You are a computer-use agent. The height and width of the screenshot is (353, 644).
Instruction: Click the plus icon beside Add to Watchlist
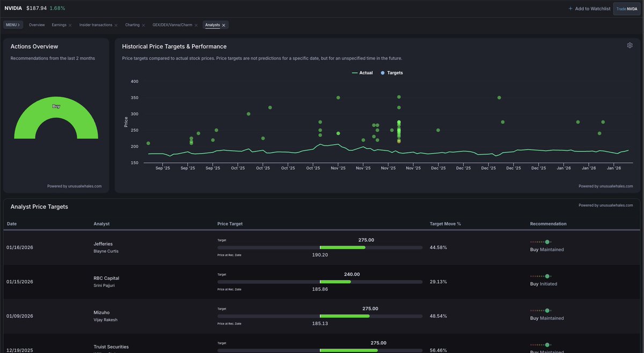pos(570,9)
